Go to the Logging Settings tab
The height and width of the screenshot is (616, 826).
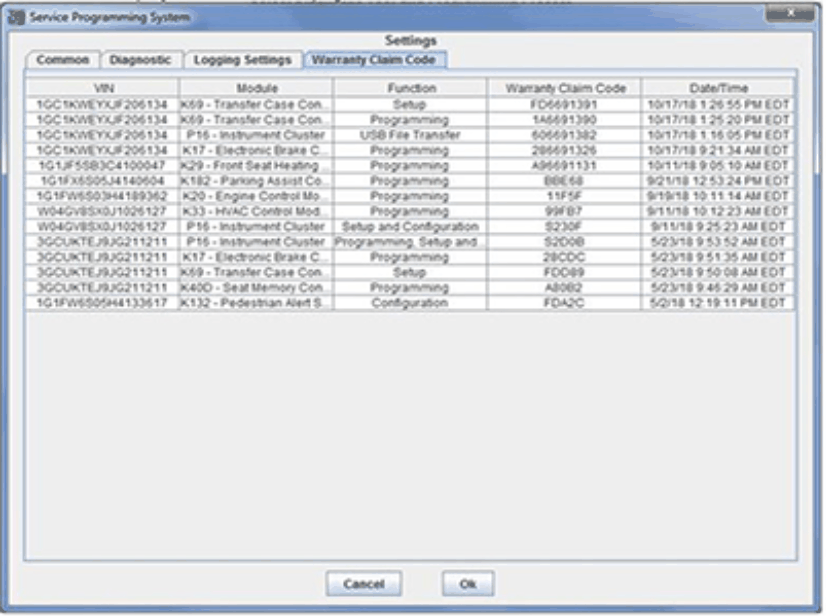pos(243,60)
